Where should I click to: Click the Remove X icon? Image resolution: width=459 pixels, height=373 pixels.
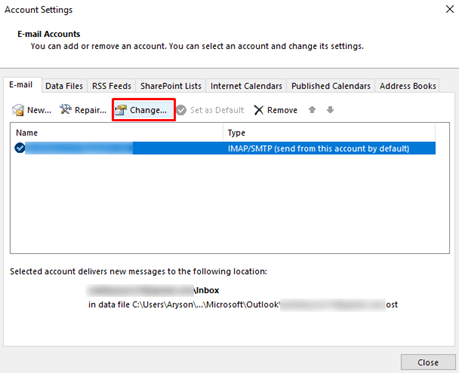tap(259, 110)
